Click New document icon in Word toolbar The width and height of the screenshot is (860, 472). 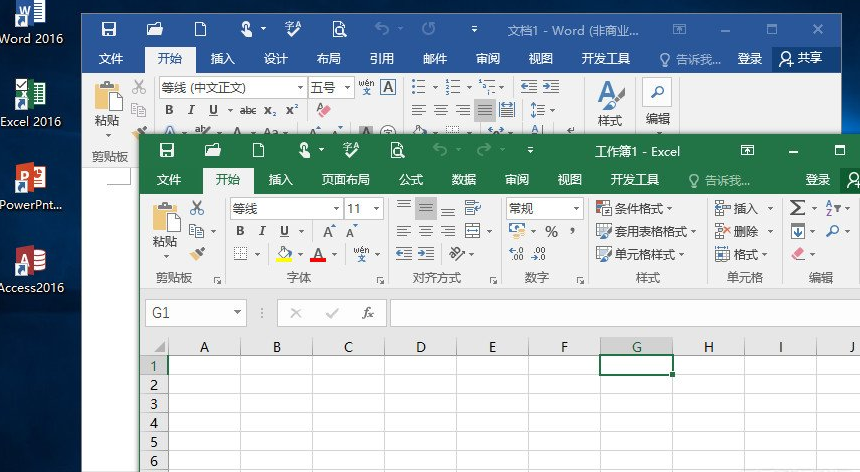pyautogui.click(x=201, y=29)
